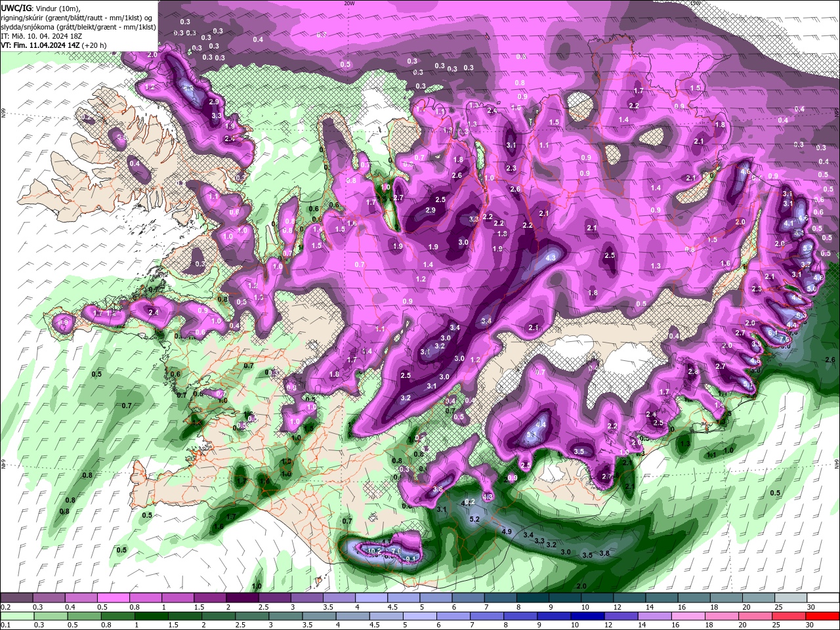Pick the upper legend swatch between 8 and 9
The width and height of the screenshot is (840, 630).
coord(533,597)
